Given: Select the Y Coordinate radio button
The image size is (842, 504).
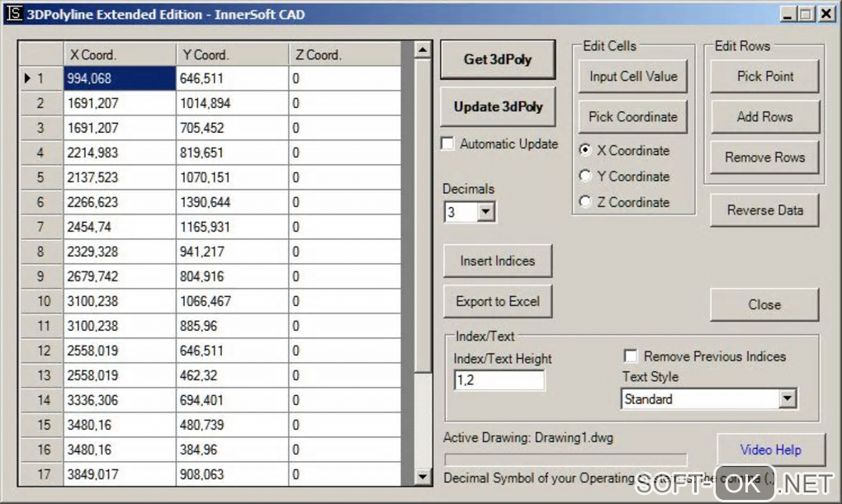Looking at the screenshot, I should point(585,176).
